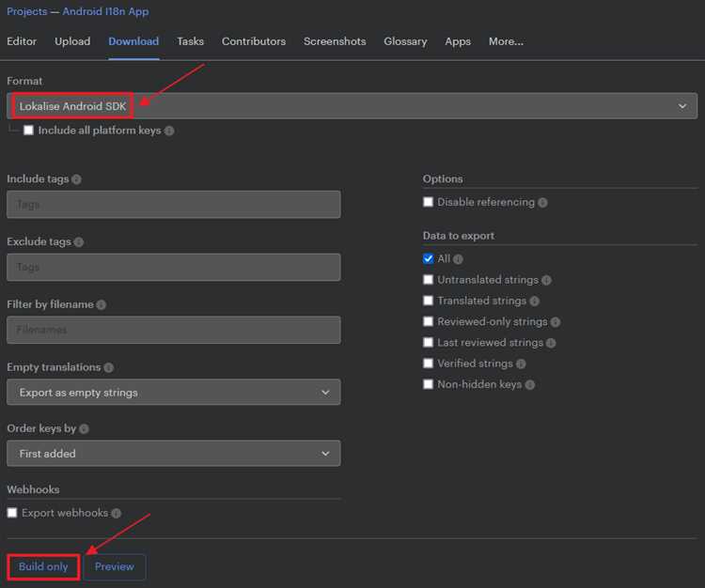Click info icon next to Non-hidden keys

tap(529, 384)
